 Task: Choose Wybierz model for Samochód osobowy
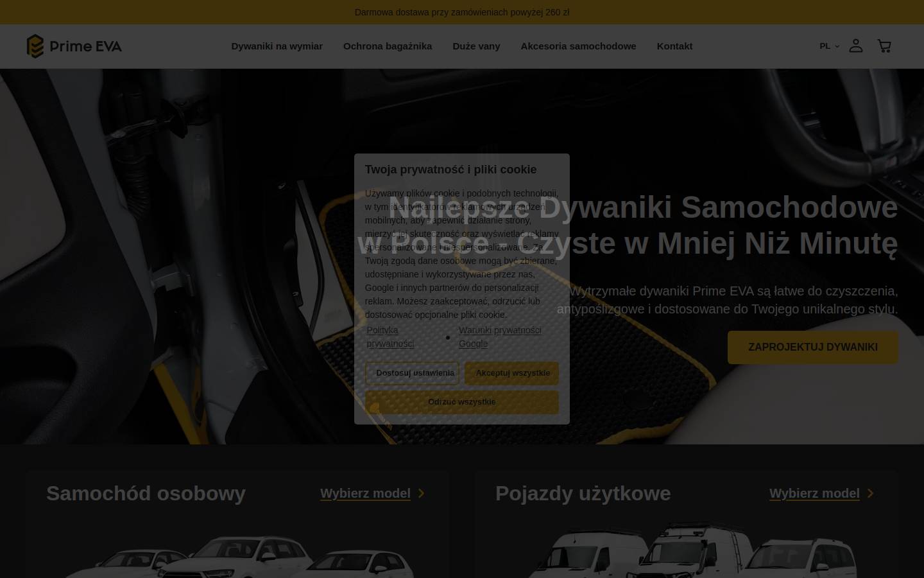[365, 493]
